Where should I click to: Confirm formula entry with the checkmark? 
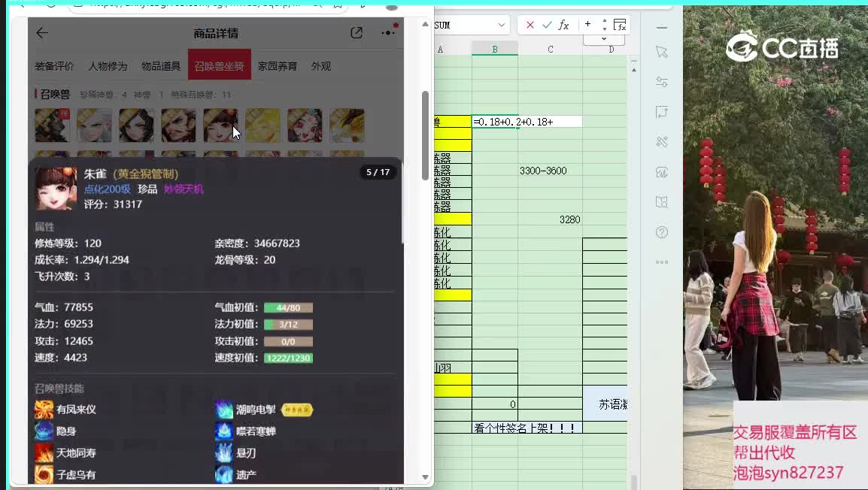(x=547, y=25)
